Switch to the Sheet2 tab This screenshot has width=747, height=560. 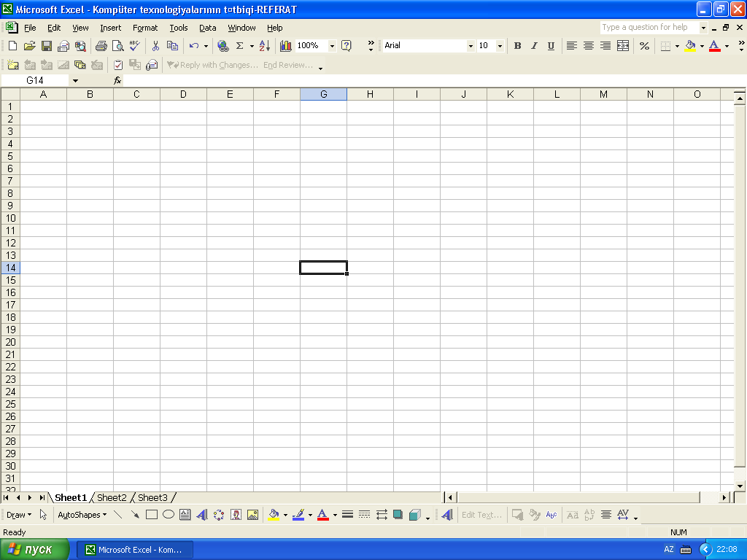(112, 497)
